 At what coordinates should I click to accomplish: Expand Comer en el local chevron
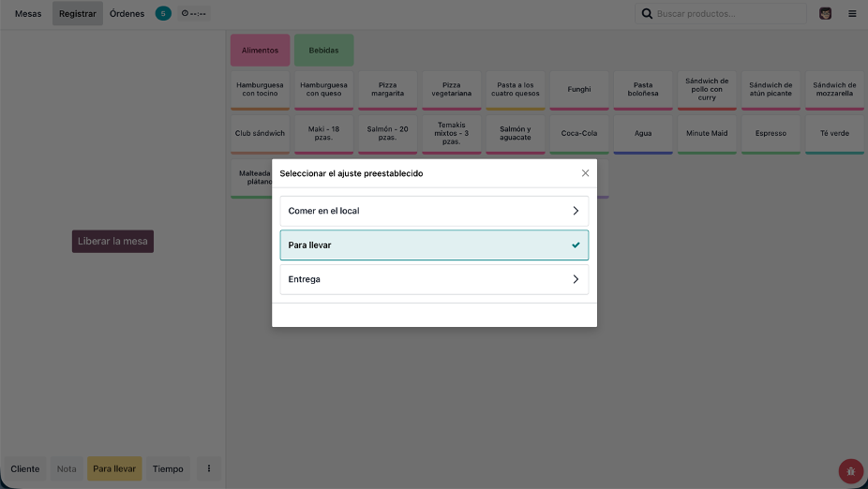pos(576,211)
